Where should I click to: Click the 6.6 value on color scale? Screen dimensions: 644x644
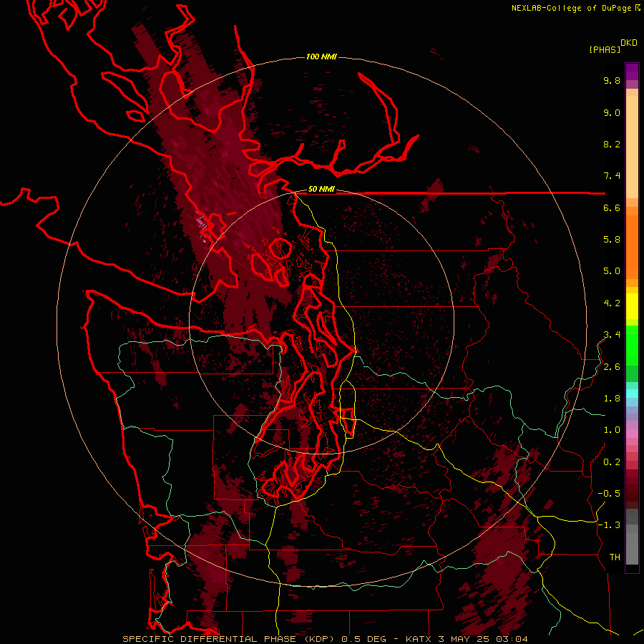612,208
